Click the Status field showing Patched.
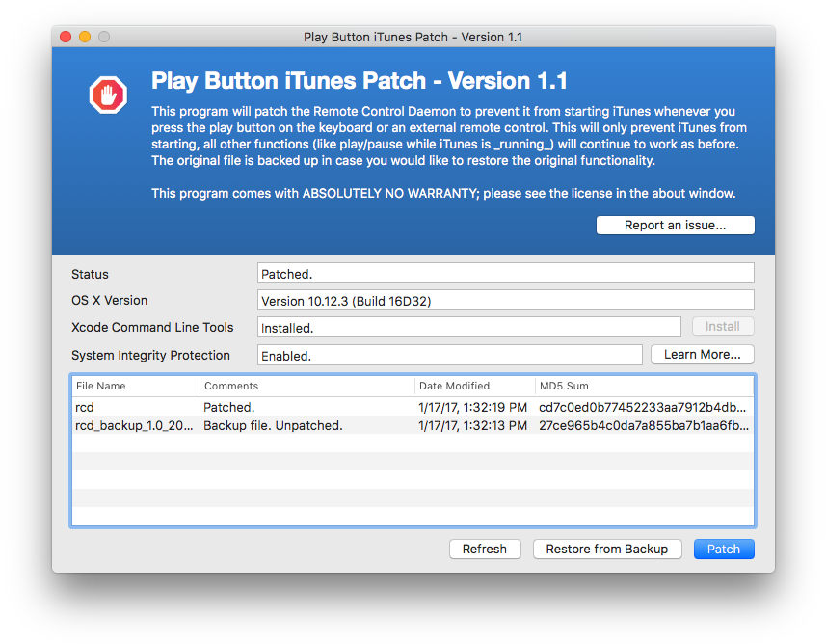826x644 pixels. coord(506,274)
